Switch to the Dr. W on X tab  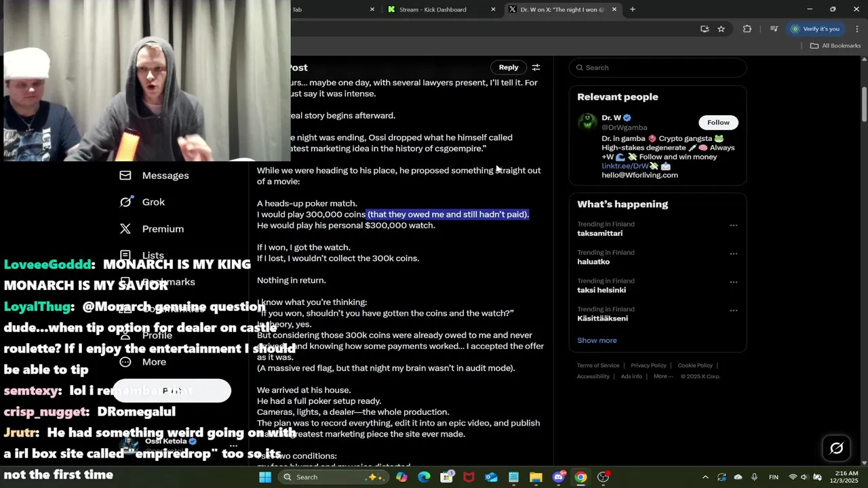[x=561, y=9]
